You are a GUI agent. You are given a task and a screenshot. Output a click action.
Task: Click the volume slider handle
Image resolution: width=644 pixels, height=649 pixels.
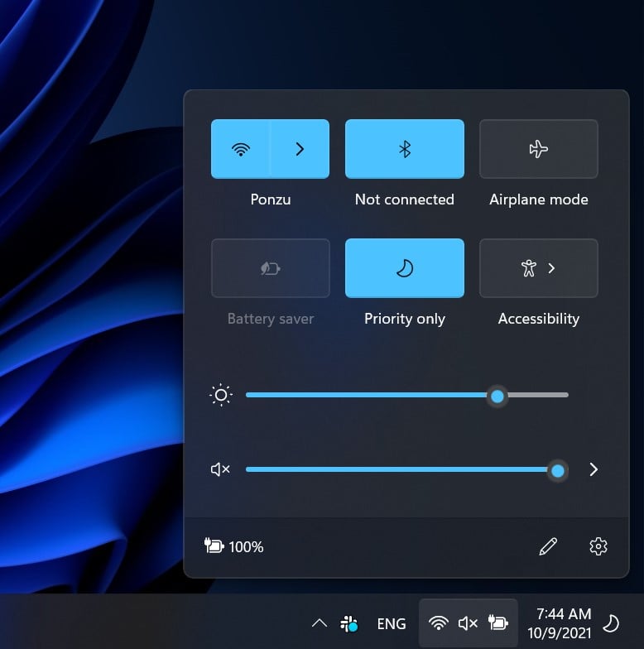coord(558,470)
